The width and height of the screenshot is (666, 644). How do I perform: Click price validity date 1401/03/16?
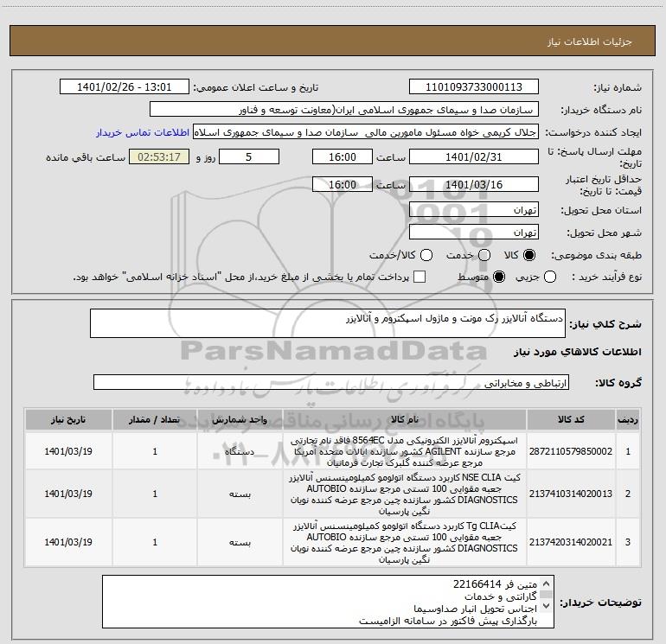[x=474, y=184]
